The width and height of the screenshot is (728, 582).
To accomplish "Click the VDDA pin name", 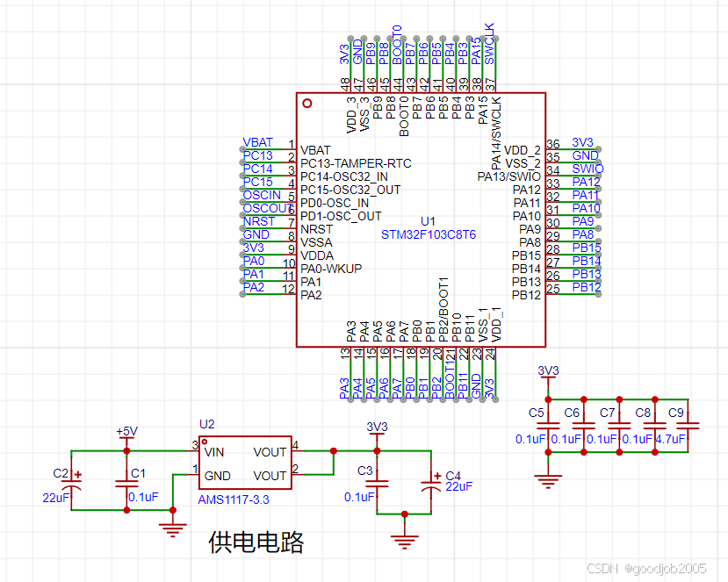I will [317, 255].
